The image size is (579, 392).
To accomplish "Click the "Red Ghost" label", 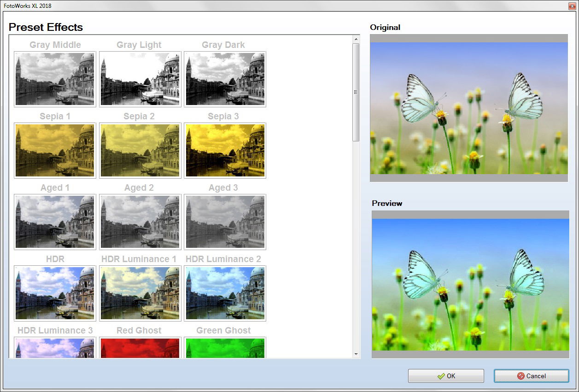I will [x=139, y=330].
